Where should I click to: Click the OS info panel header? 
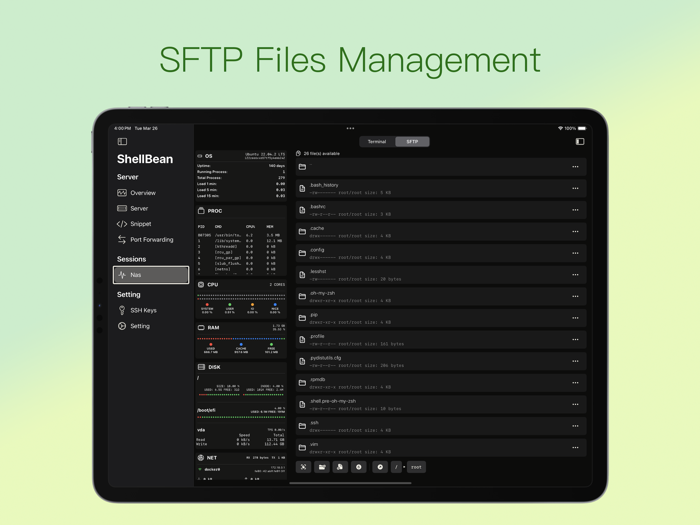click(241, 156)
